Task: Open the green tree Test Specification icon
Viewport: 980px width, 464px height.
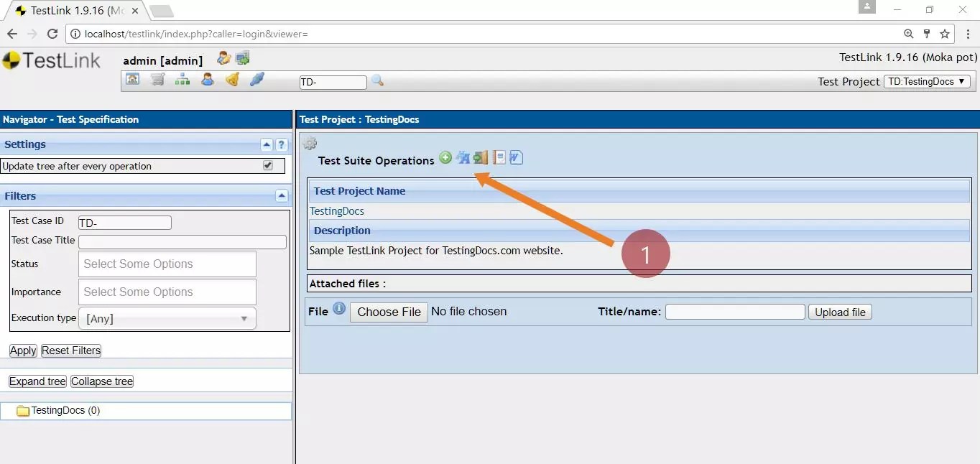Action: pos(182,80)
